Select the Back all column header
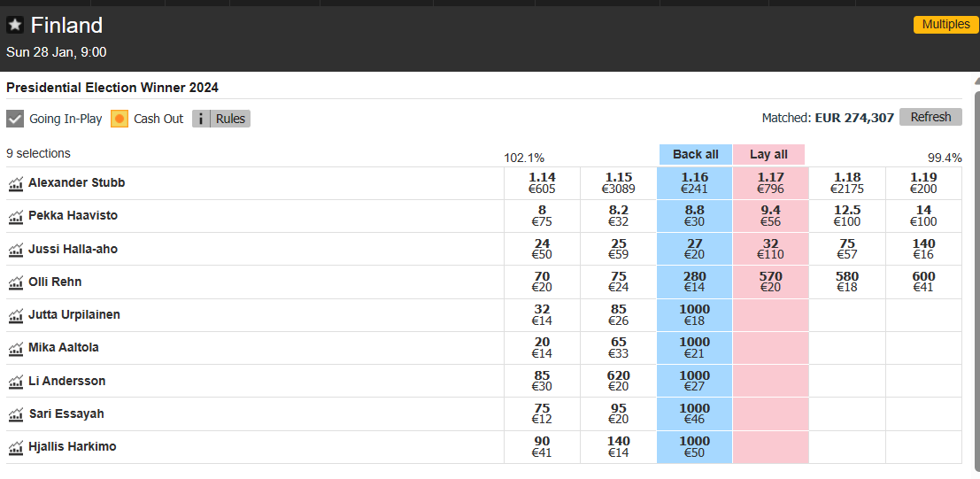This screenshot has width=980, height=479. (695, 154)
